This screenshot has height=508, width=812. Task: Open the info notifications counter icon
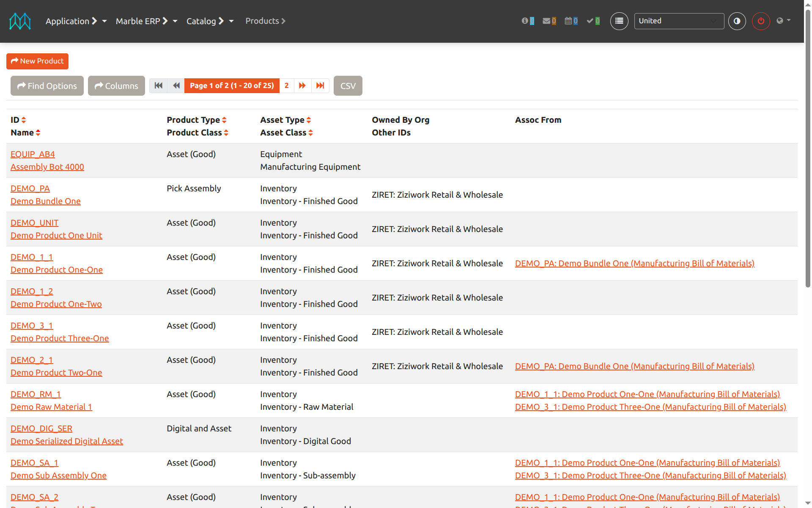point(527,21)
